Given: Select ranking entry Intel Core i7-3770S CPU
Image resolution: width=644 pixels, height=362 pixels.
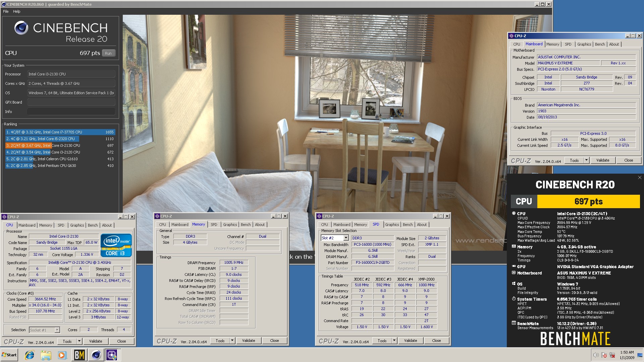Looking at the screenshot, I should pos(60,132).
